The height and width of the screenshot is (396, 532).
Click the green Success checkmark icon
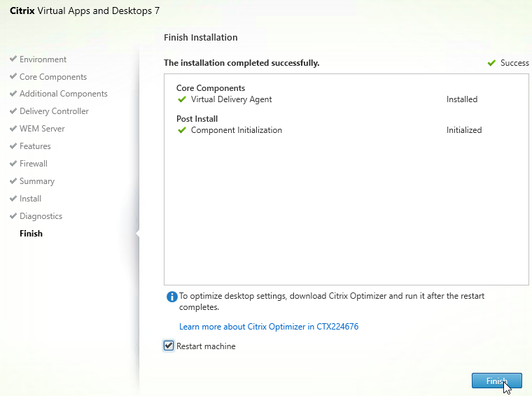491,63
